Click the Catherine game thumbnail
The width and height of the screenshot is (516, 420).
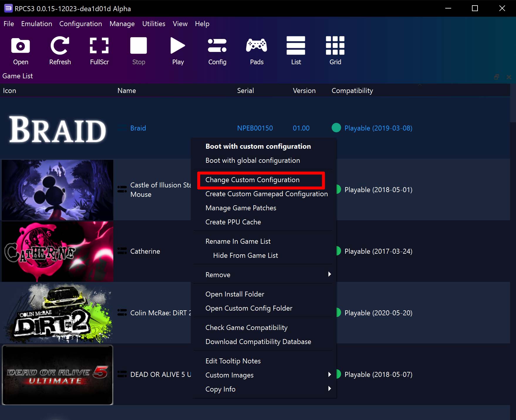(x=58, y=251)
